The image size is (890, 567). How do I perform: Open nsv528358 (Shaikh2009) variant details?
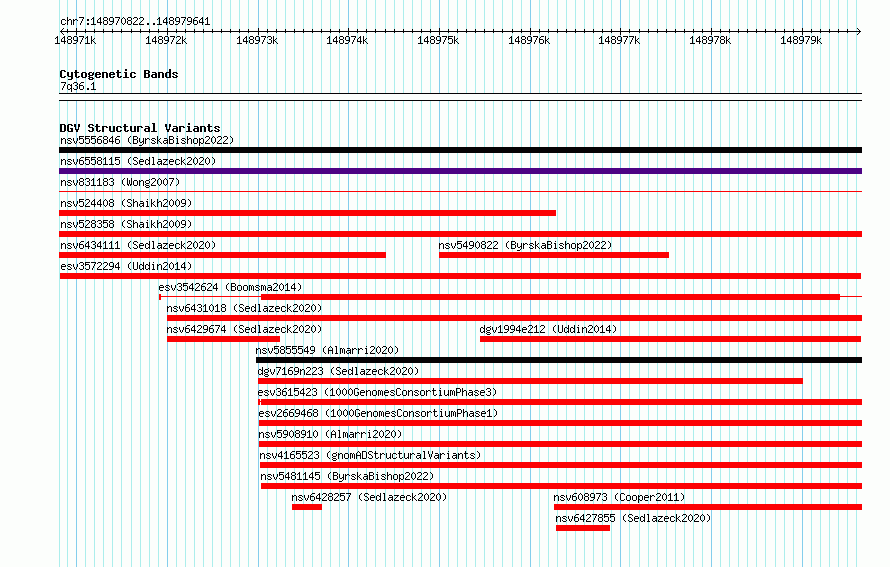pyautogui.click(x=126, y=224)
